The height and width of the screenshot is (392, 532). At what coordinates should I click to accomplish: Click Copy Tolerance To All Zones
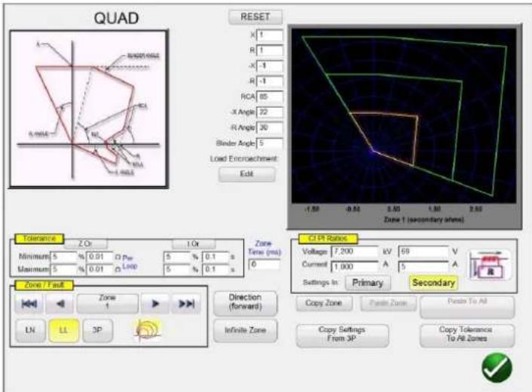[467, 335]
